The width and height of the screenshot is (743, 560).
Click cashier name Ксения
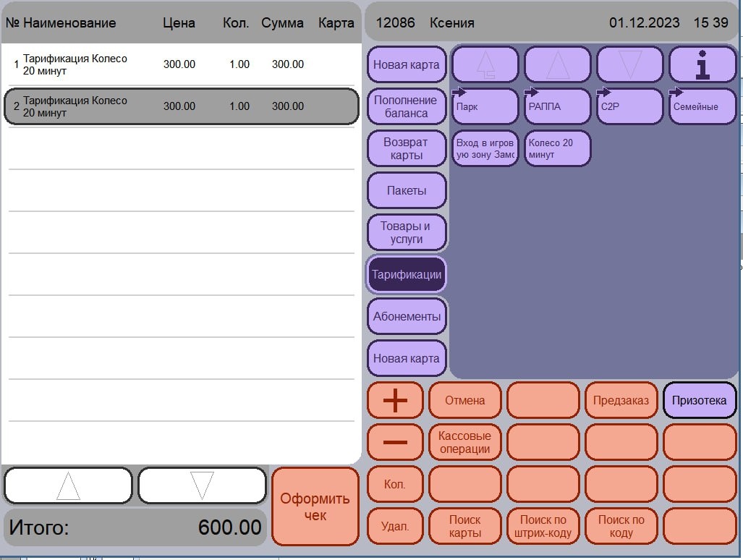(452, 22)
